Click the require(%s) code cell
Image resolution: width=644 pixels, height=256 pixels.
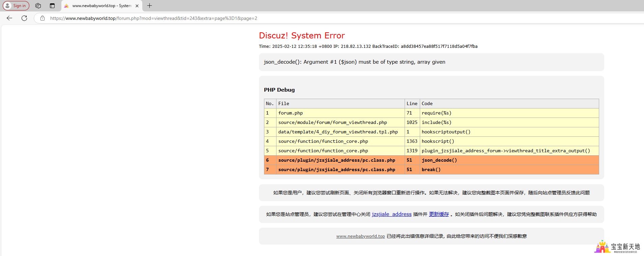[x=509, y=113]
